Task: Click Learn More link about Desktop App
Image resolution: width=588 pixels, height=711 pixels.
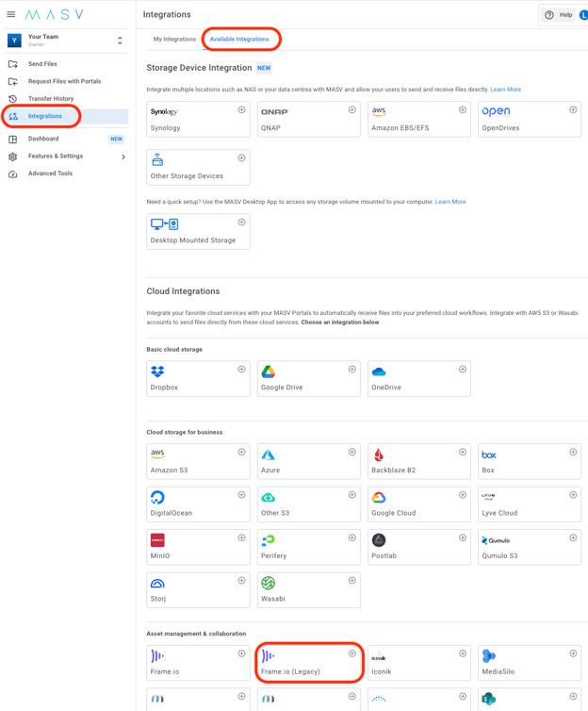Action: pyautogui.click(x=449, y=202)
